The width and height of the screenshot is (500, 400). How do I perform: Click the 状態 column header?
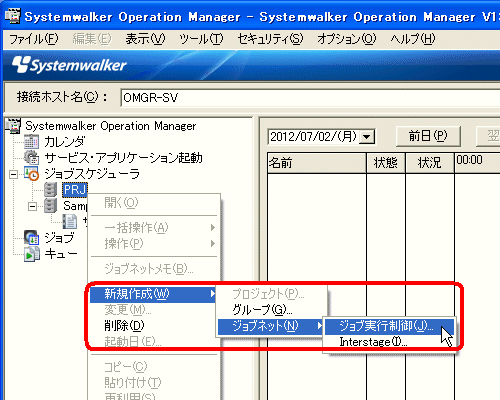pos(386,163)
